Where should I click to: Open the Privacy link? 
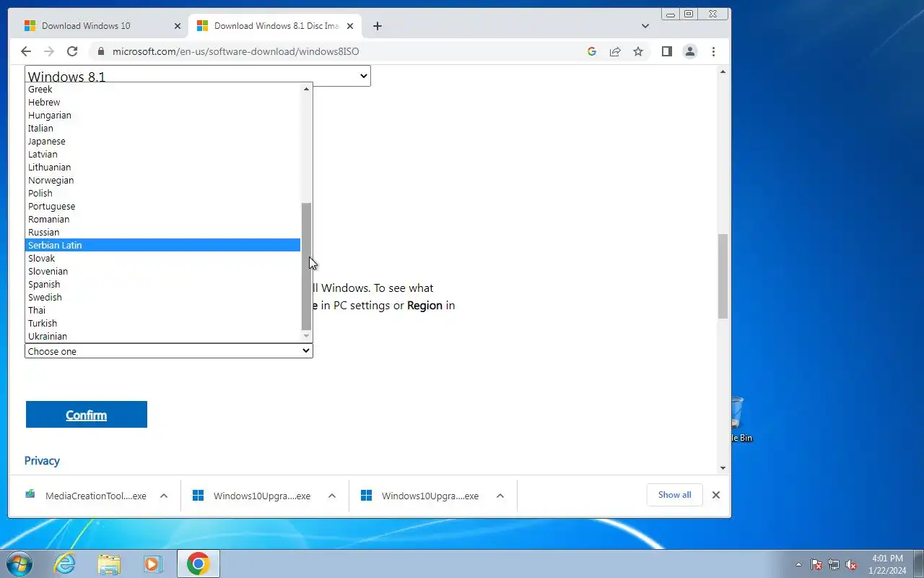tap(42, 461)
